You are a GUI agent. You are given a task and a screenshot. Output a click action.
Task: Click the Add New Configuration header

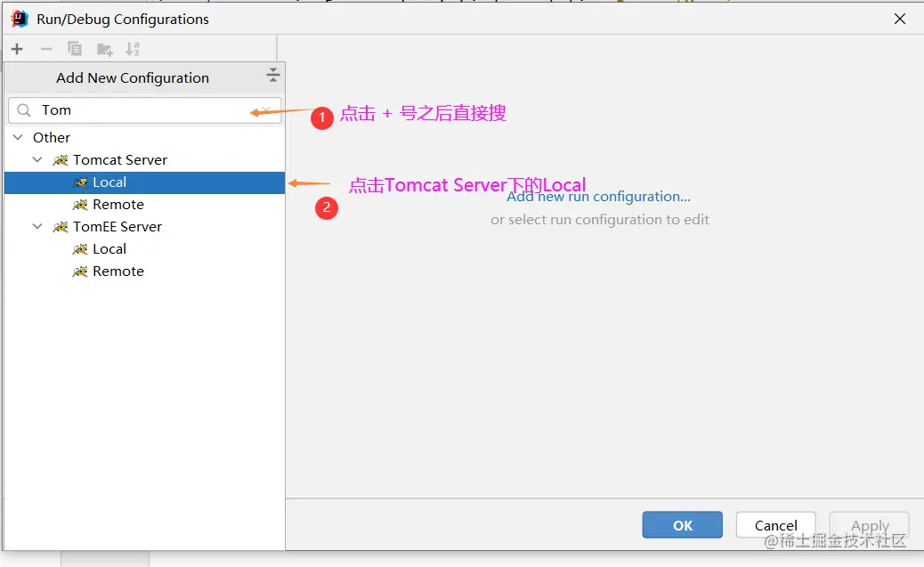(x=133, y=77)
